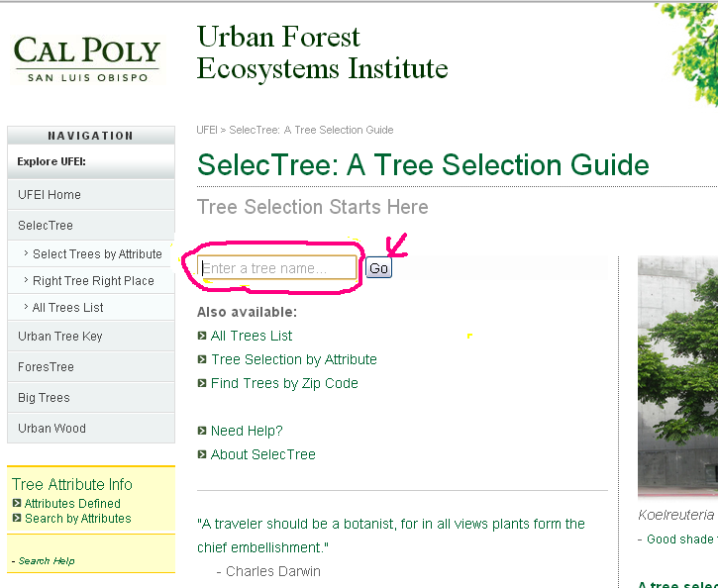Image resolution: width=718 pixels, height=588 pixels.
Task: Open Find Trees by Zip Code link
Action: [284, 383]
